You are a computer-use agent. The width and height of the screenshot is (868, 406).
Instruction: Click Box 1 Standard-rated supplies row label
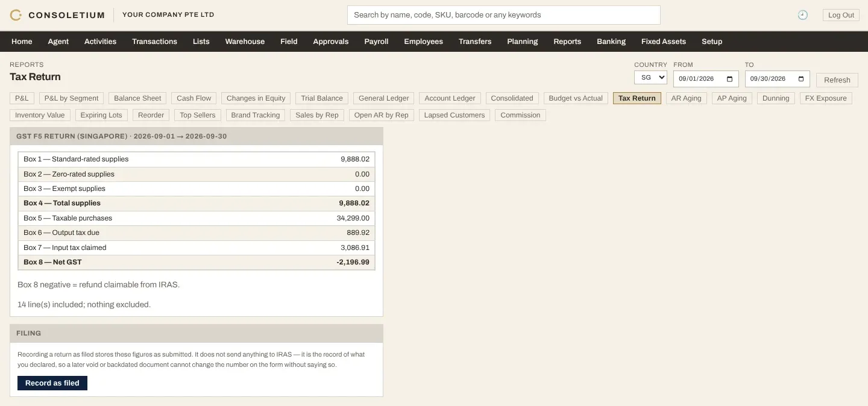[x=76, y=159]
